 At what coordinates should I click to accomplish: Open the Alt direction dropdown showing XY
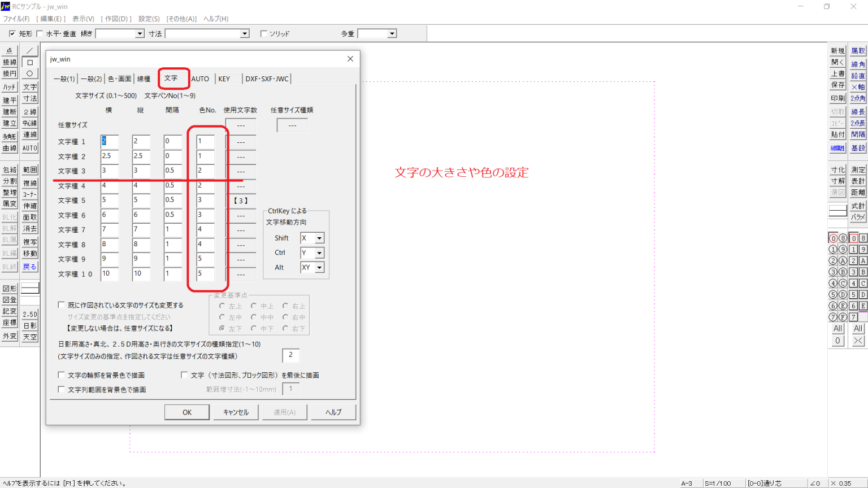(x=319, y=268)
